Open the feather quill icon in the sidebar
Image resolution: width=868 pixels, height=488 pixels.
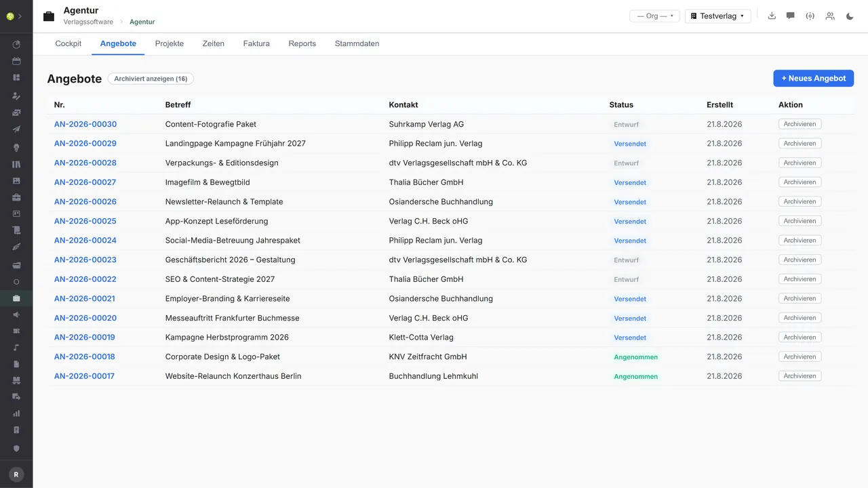click(x=16, y=247)
